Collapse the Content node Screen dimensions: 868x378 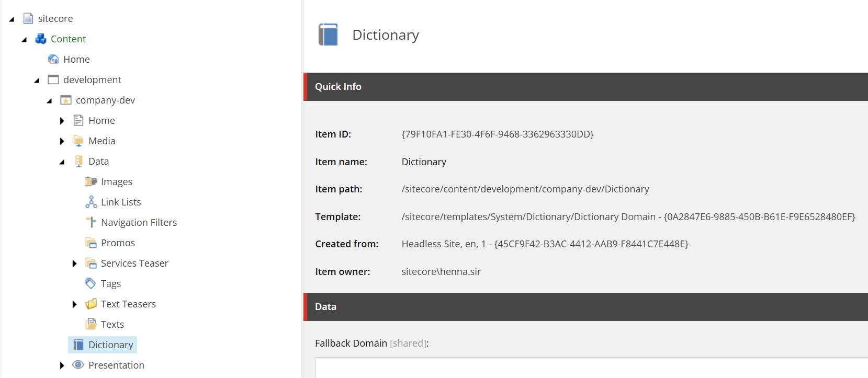tap(24, 40)
